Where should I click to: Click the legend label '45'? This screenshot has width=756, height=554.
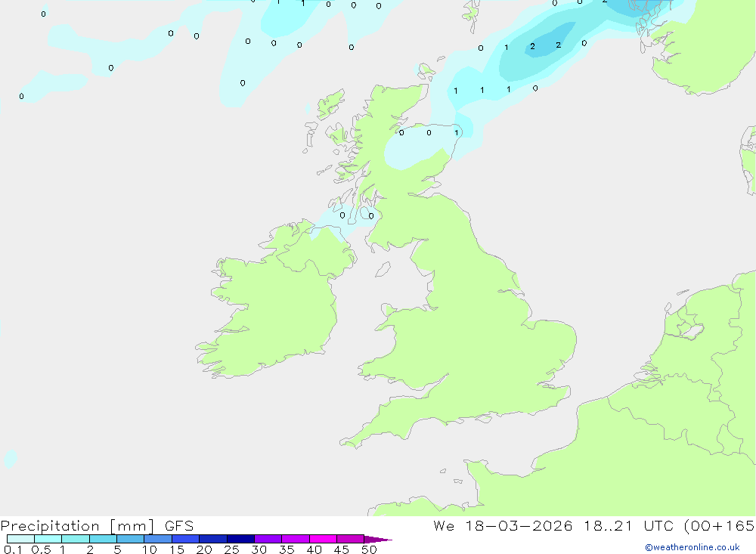click(x=342, y=549)
